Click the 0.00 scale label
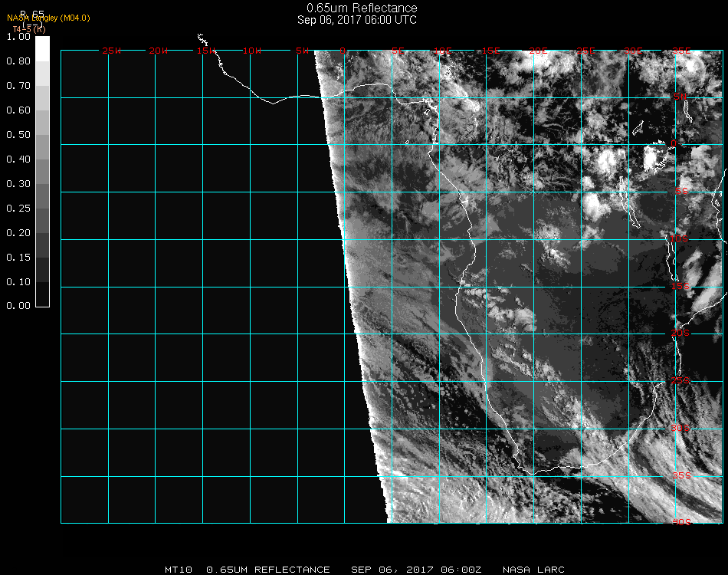 18,306
